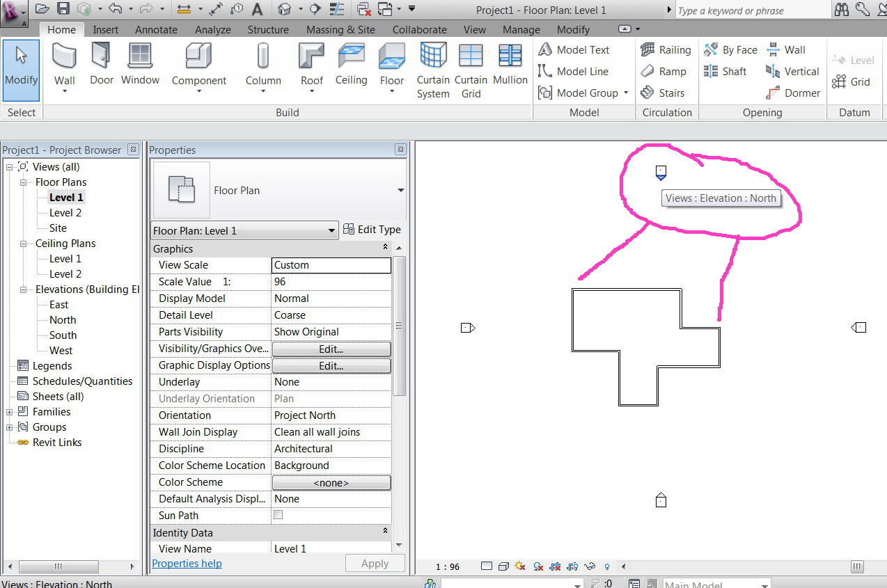Choose the By Face opening tool
Screen dimensions: 887x588
click(730, 49)
